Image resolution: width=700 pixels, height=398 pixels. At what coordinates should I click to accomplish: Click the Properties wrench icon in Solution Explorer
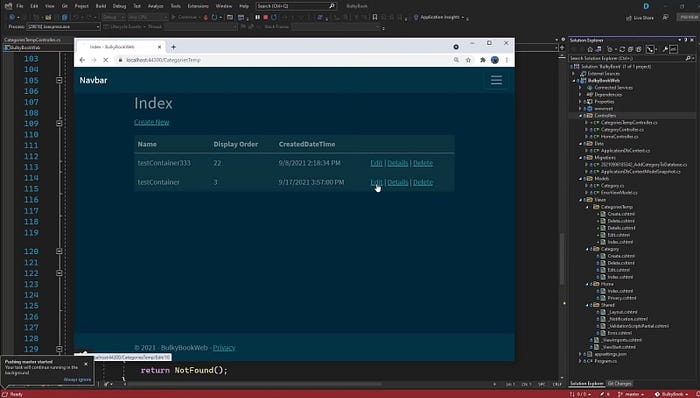(x=665, y=50)
